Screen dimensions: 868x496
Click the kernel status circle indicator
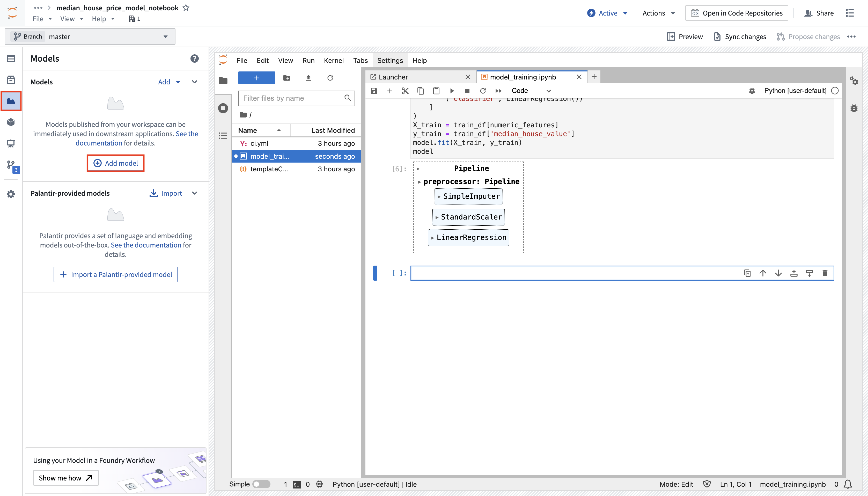[835, 91]
